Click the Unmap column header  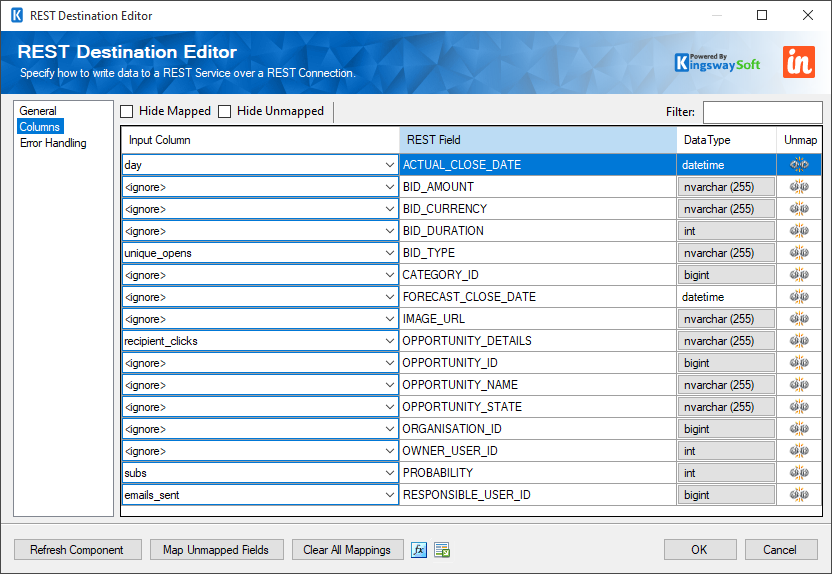[800, 140]
